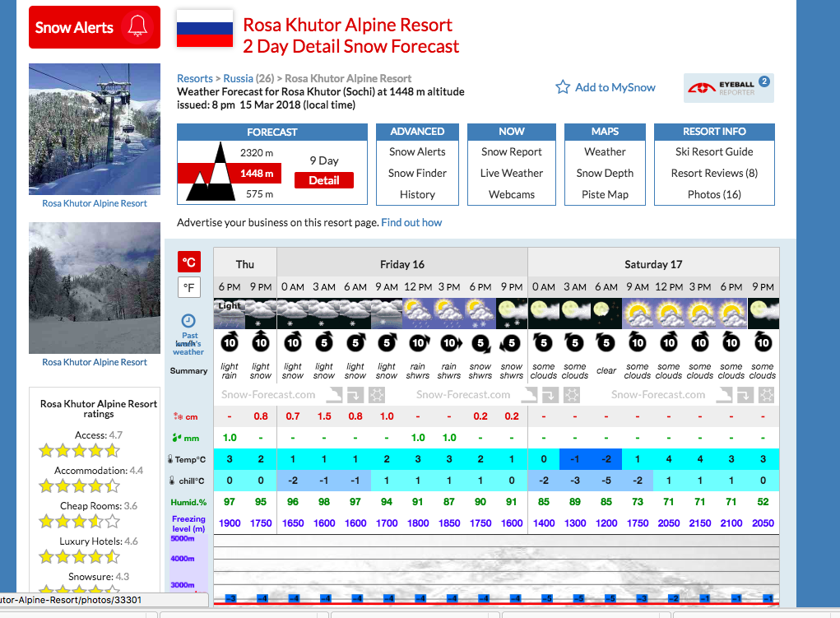Click the Add to MySnow star
Image resolution: width=840 pixels, height=618 pixels.
pyautogui.click(x=563, y=87)
